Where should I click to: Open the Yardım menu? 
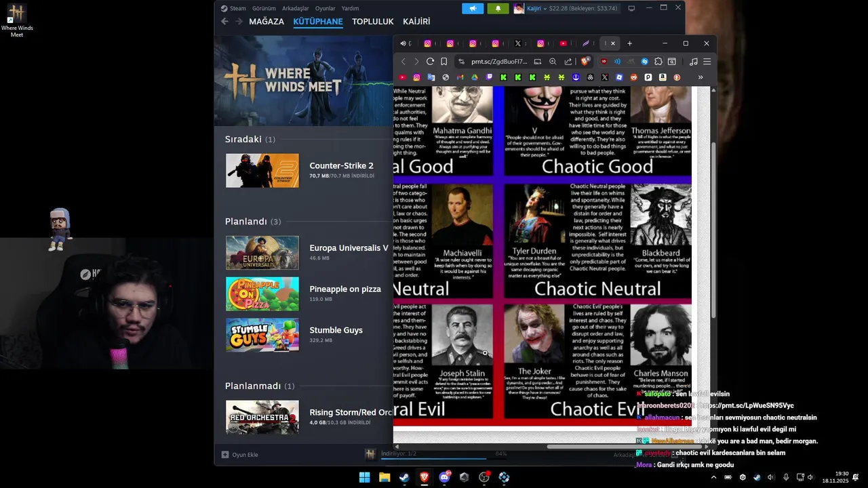[x=350, y=8]
